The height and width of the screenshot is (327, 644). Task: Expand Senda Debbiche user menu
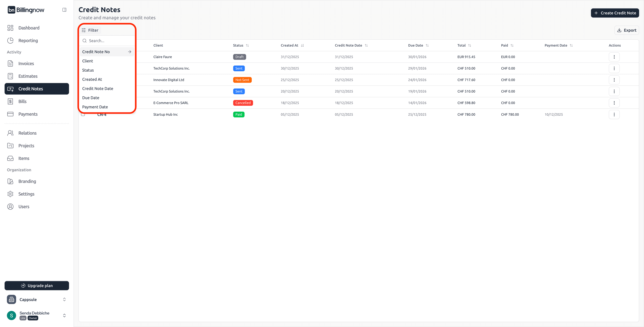point(64,315)
